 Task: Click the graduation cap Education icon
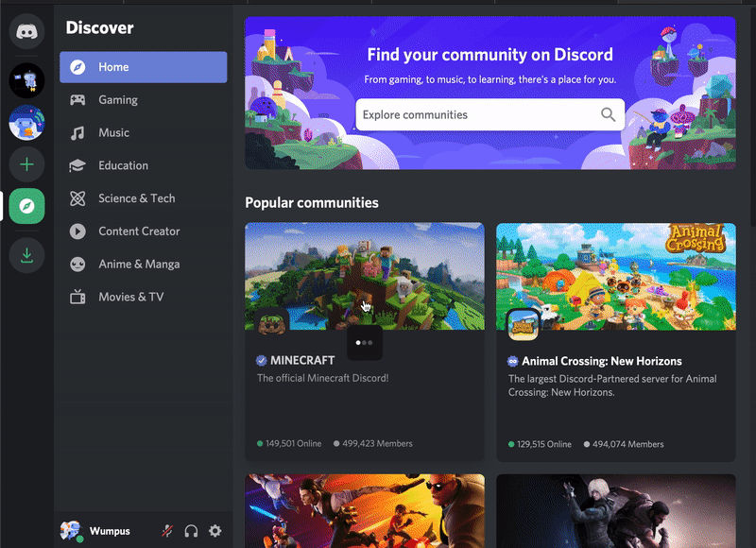77,165
